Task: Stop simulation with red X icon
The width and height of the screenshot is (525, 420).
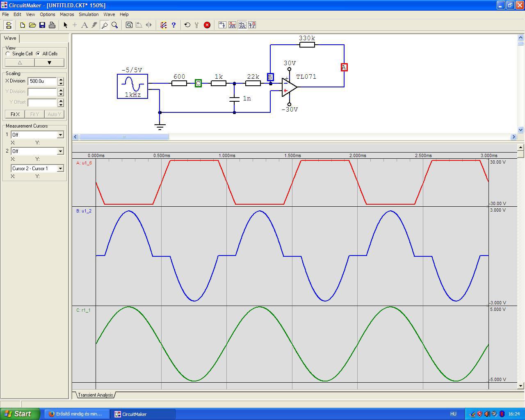Action: 207,25
